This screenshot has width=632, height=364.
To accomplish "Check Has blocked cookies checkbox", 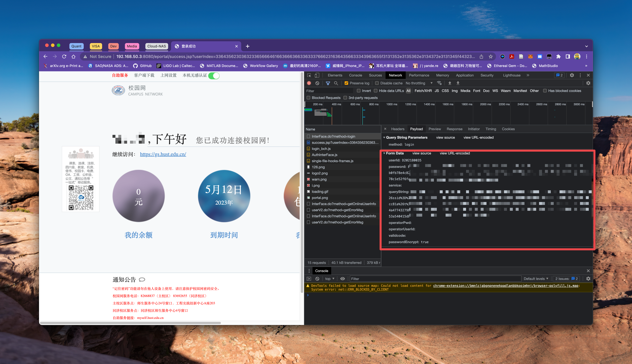I will click(x=545, y=91).
